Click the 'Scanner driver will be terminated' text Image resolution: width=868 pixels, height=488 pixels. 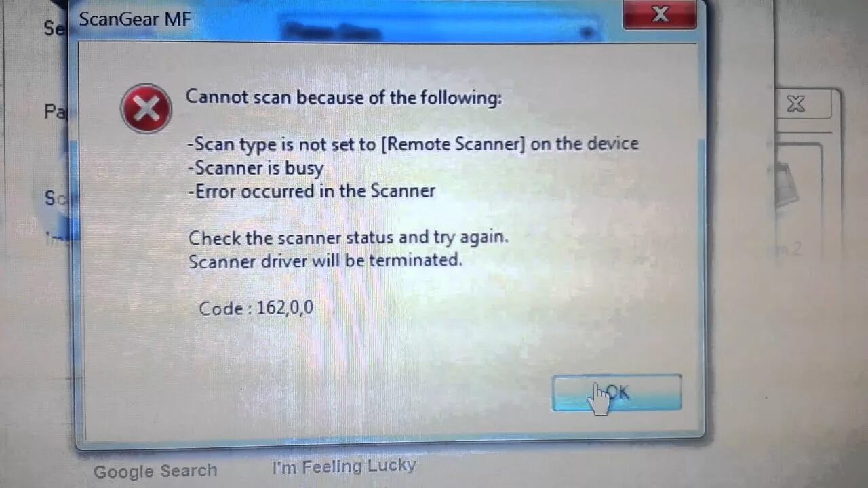click(x=325, y=260)
